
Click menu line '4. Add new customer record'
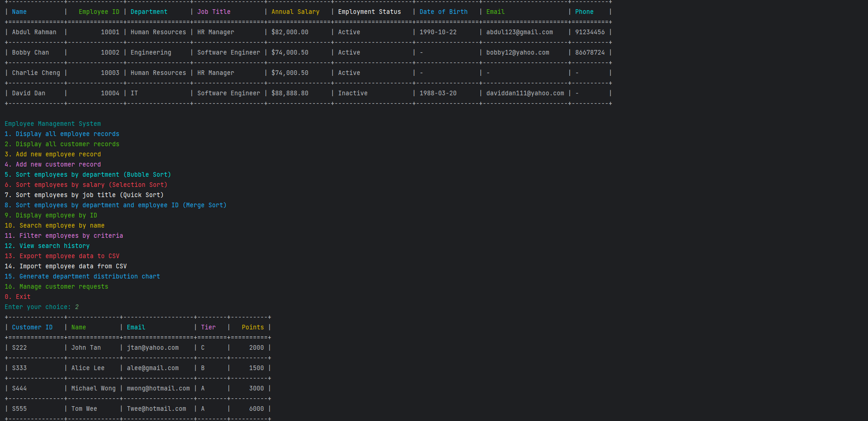[x=53, y=164]
